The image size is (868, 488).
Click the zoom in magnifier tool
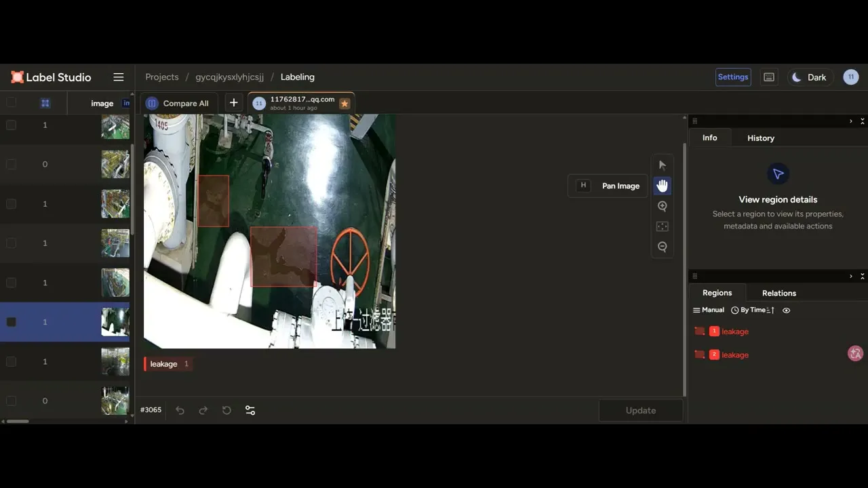(x=663, y=206)
